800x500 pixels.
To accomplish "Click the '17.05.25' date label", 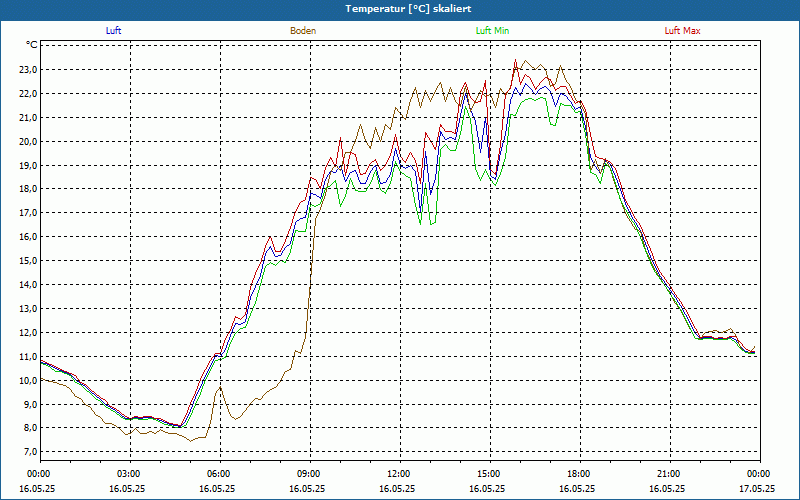I will pos(757,488).
